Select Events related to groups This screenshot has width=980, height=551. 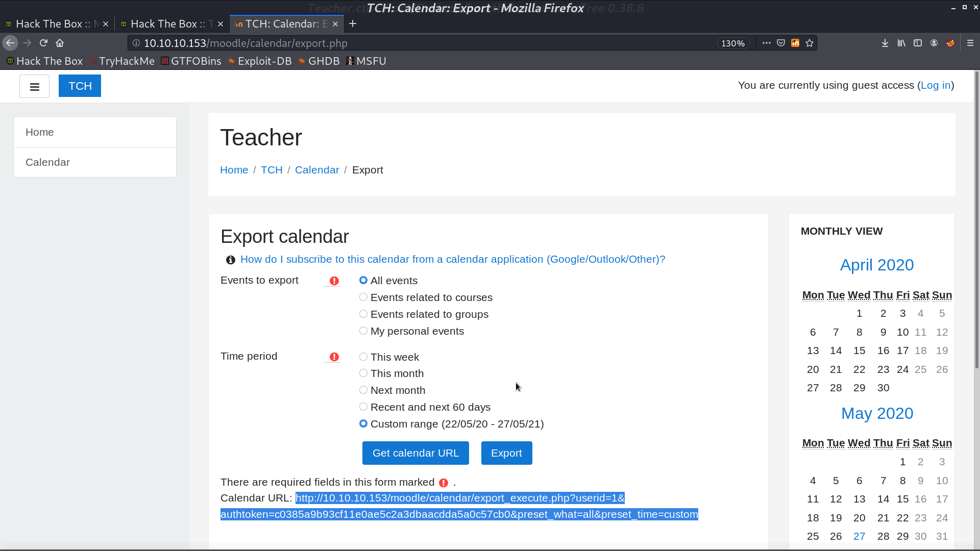pos(363,314)
